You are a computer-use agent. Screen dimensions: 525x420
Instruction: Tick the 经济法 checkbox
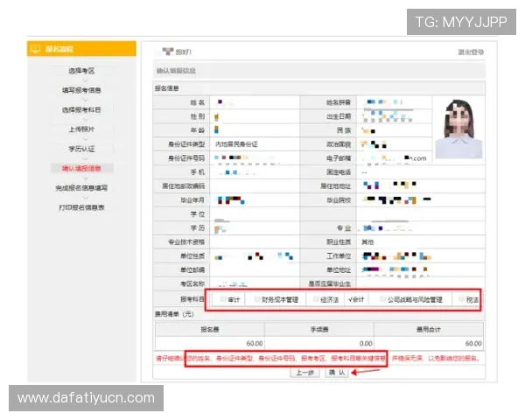coord(315,299)
